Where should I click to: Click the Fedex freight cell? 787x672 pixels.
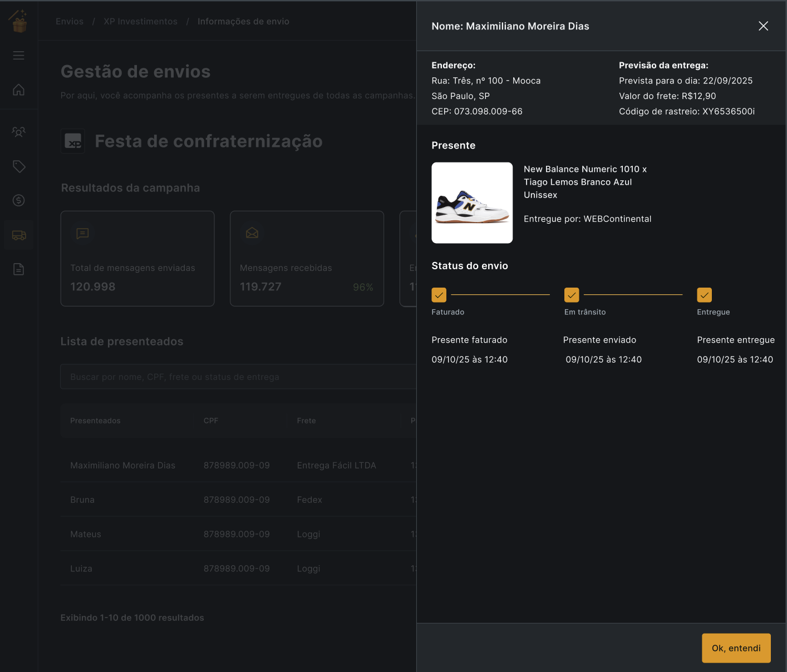309,500
